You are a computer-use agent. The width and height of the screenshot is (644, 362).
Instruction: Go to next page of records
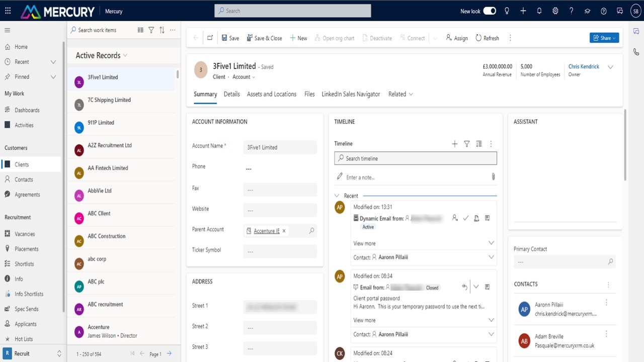(169, 353)
